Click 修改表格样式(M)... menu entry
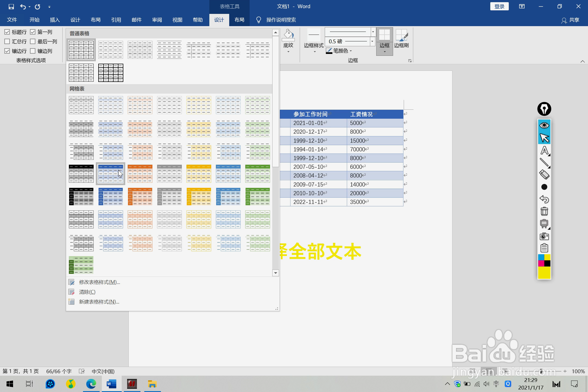The height and width of the screenshot is (392, 588). (x=99, y=282)
